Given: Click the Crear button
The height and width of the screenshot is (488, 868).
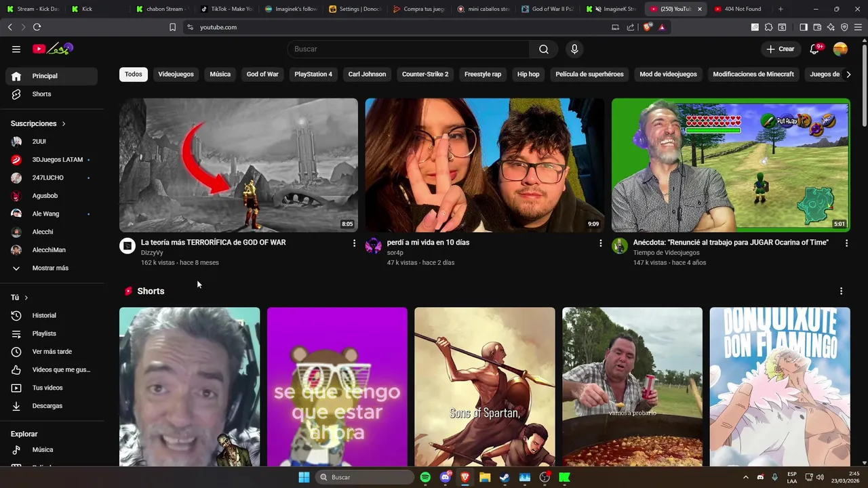Looking at the screenshot, I should pyautogui.click(x=781, y=49).
